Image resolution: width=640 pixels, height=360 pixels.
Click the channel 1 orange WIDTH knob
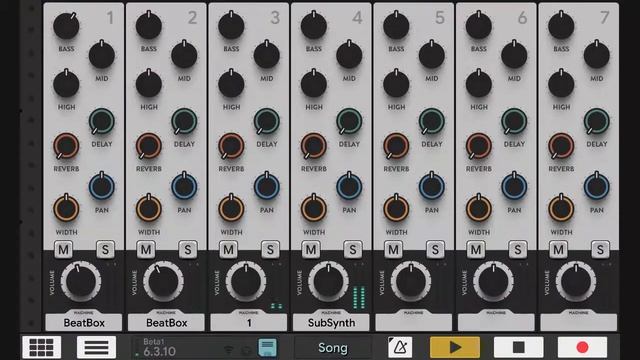click(x=66, y=209)
